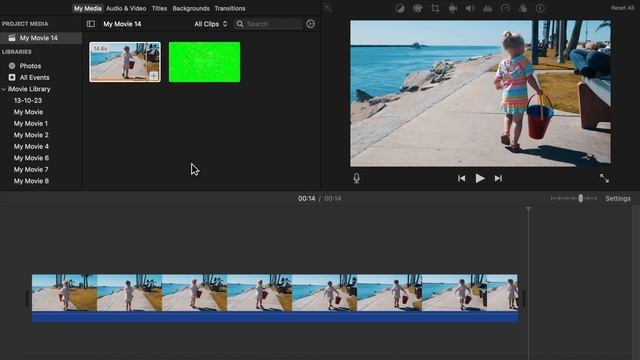Play the movie in the viewer
Image resolution: width=640 pixels, height=360 pixels.
point(480,178)
